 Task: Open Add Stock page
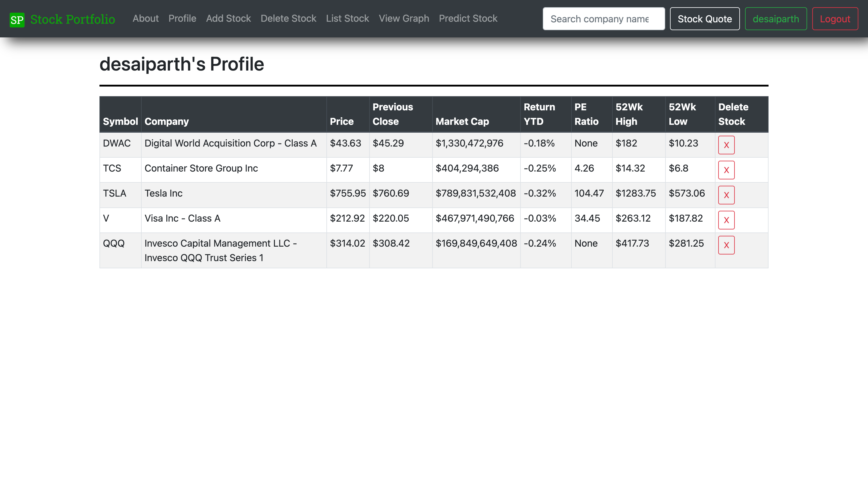[x=228, y=18]
